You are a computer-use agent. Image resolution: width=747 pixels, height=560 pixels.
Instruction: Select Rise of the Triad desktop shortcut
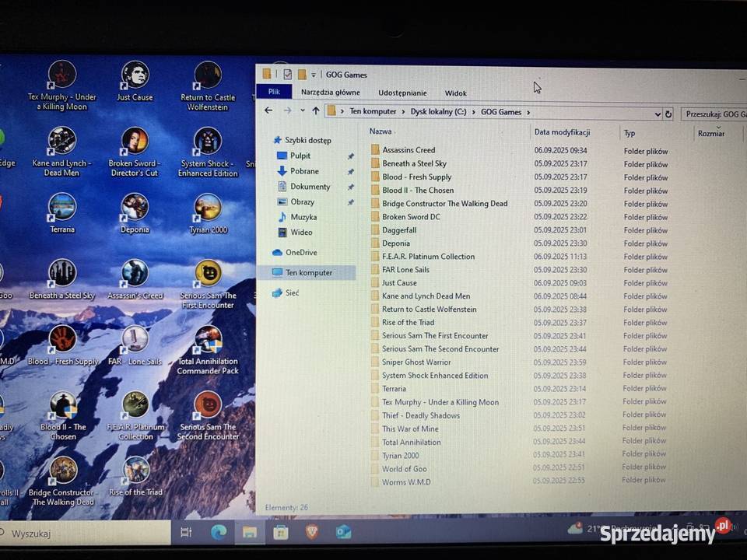135,477
